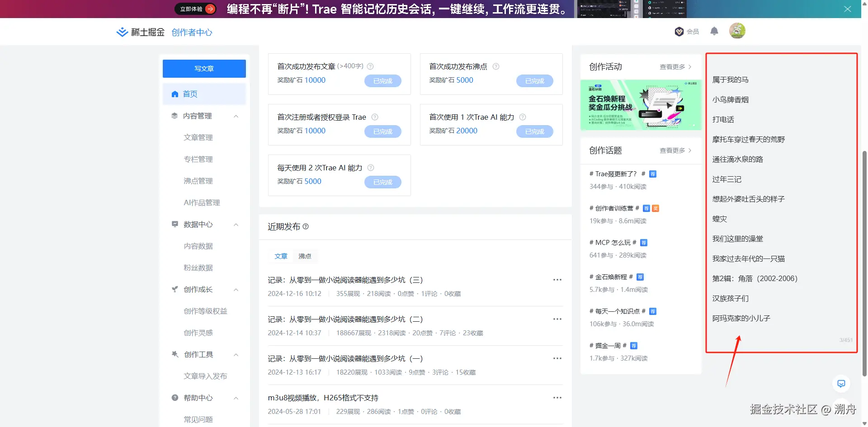The height and width of the screenshot is (427, 868).
Task: Open AI作品管理 in the sidebar
Action: tap(202, 202)
